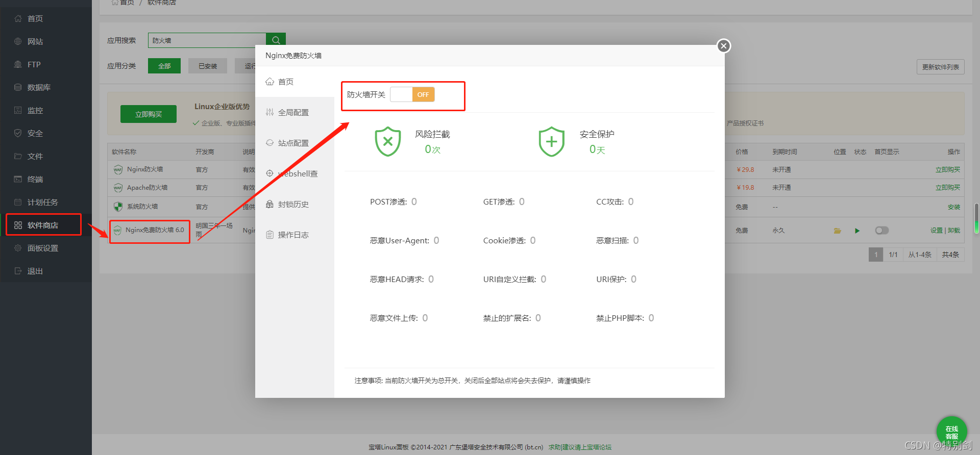Open 操作日志 tab in firewall dialog
The image size is (980, 455).
pyautogui.click(x=295, y=235)
